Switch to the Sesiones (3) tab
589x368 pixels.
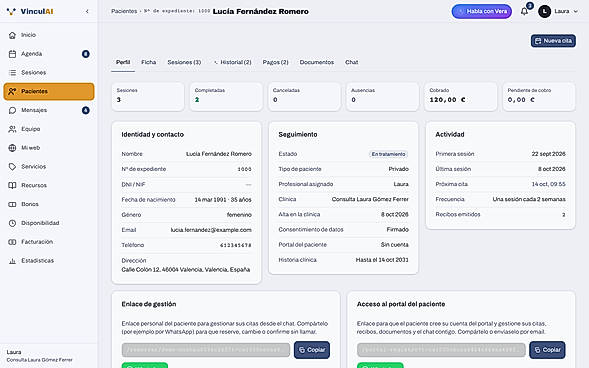tap(184, 62)
